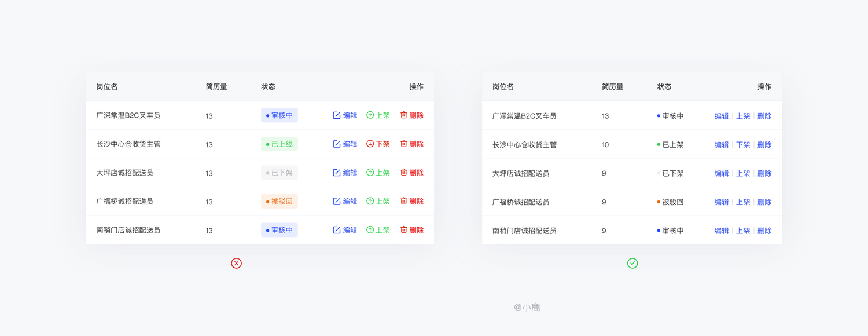The width and height of the screenshot is (868, 336).
Task: Click the edit icon for 长沙中心仓收货主管 in left table
Action: pos(337,144)
